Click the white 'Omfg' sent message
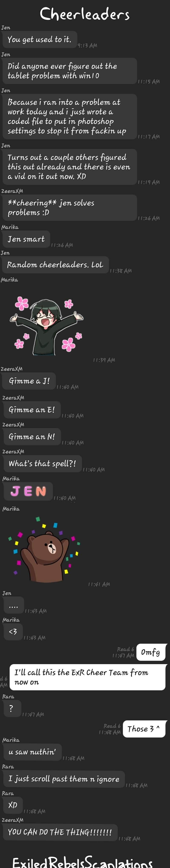 (152, 652)
